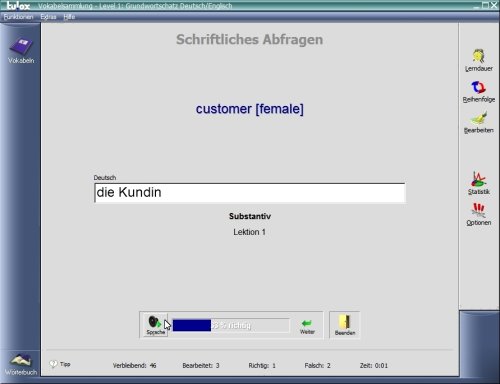Click the 'Richtig: 1' status entry

tap(262, 365)
